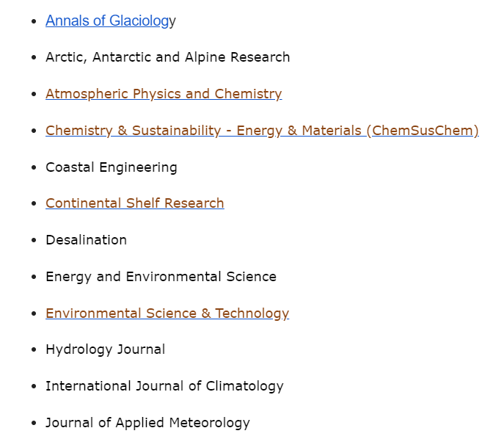Image resolution: width=504 pixels, height=439 pixels.
Task: Click bullet before Continental Shelf Research
Action: (33, 204)
